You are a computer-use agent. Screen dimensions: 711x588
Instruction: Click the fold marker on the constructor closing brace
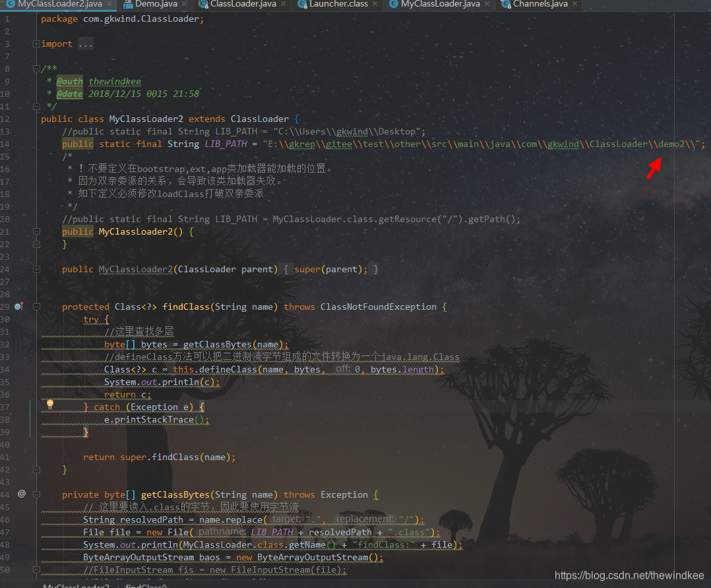pos(36,245)
